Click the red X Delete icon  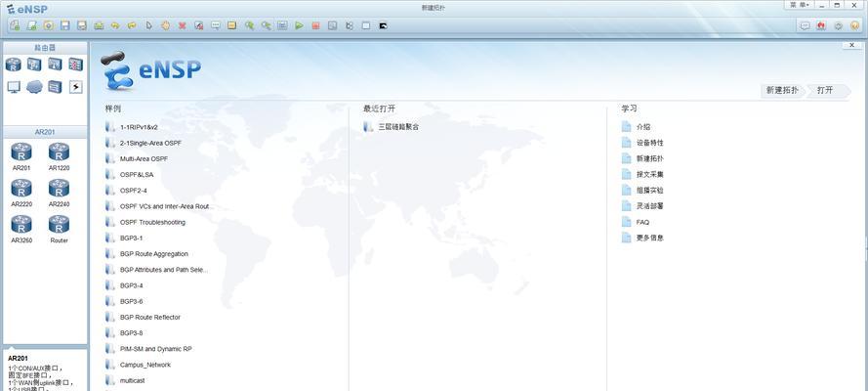[183, 25]
